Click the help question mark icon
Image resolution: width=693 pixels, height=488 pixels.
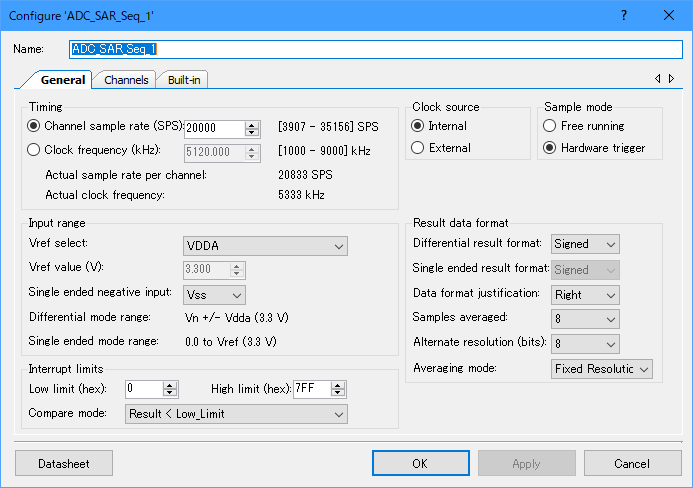[x=624, y=15]
